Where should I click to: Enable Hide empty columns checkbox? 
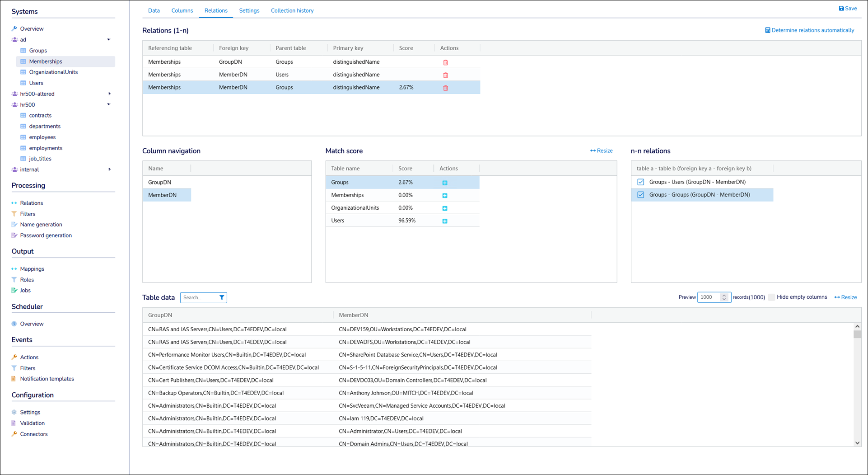pyautogui.click(x=771, y=297)
